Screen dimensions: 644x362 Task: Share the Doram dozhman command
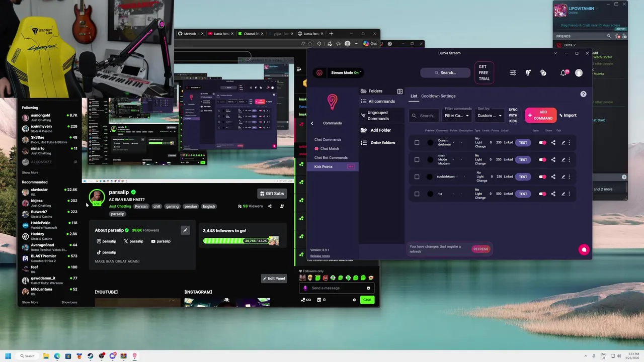553,143
